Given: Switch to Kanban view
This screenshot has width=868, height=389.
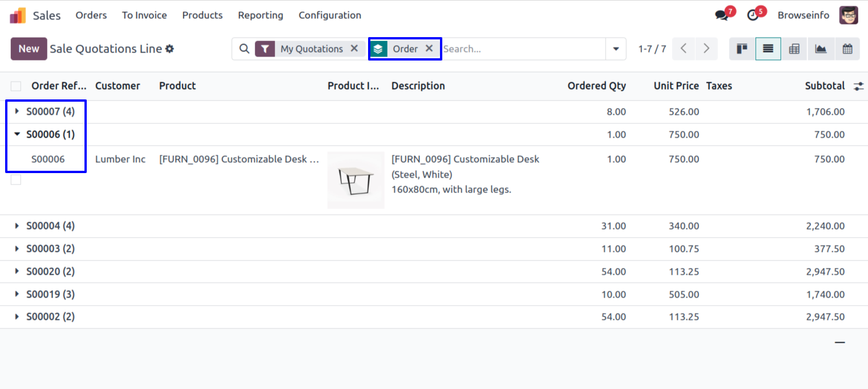Looking at the screenshot, I should click(x=742, y=49).
